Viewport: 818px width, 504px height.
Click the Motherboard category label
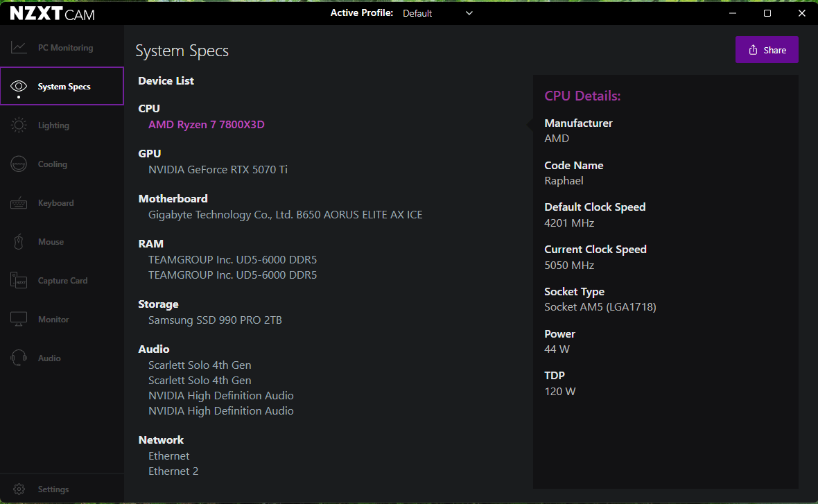(x=173, y=199)
